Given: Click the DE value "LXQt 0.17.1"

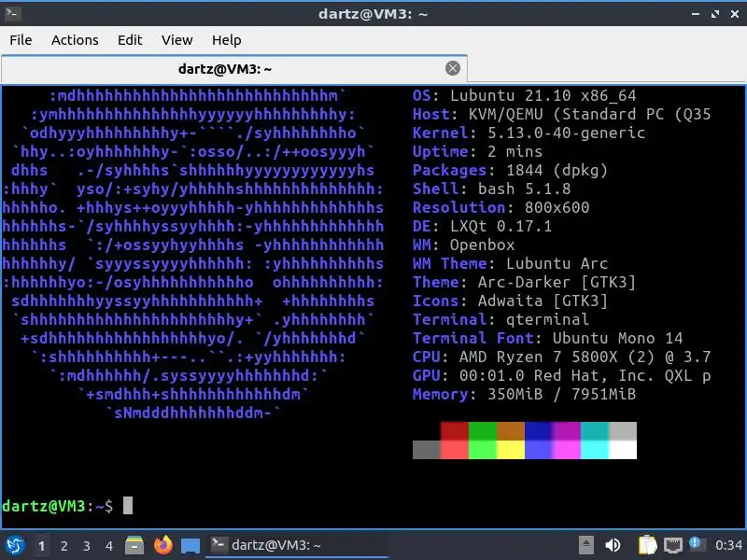Looking at the screenshot, I should [x=501, y=226].
